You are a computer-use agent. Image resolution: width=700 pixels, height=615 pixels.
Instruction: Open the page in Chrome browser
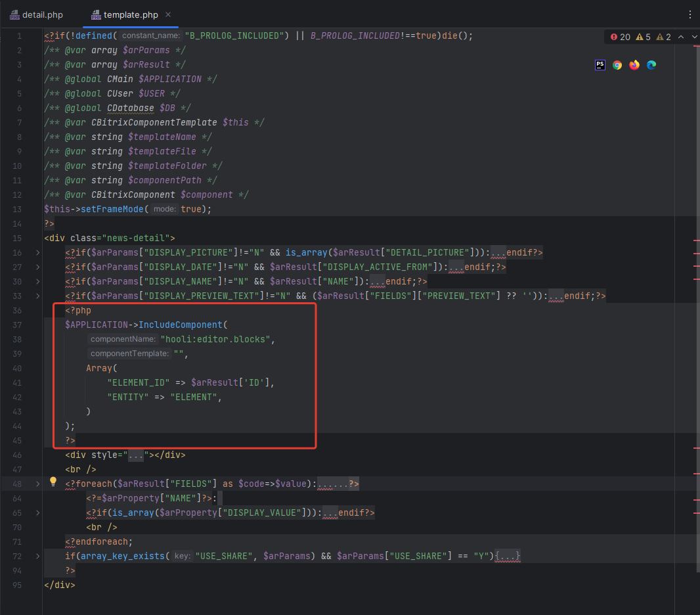[x=617, y=64]
